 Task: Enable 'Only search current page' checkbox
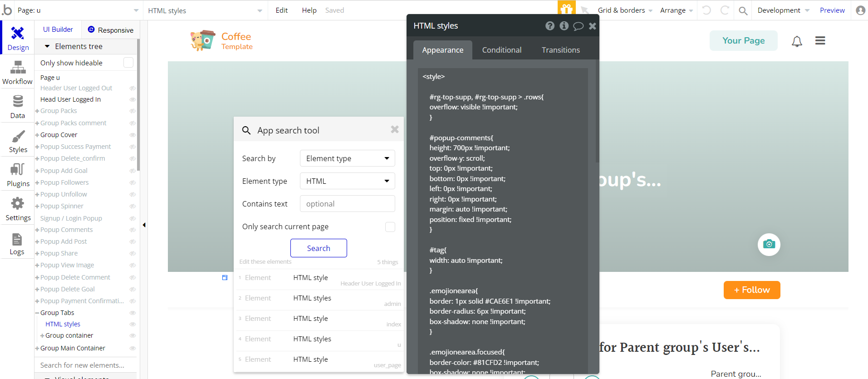[390, 226]
